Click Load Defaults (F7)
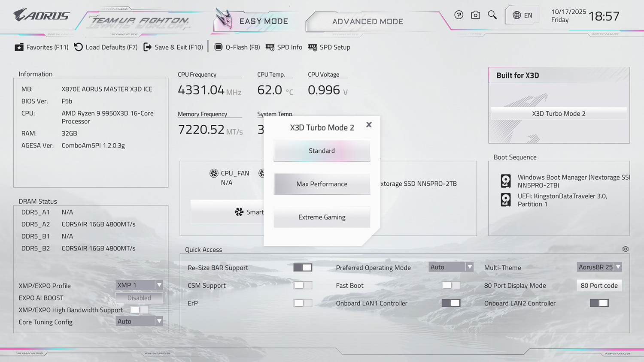This screenshot has height=362, width=644. point(106,47)
